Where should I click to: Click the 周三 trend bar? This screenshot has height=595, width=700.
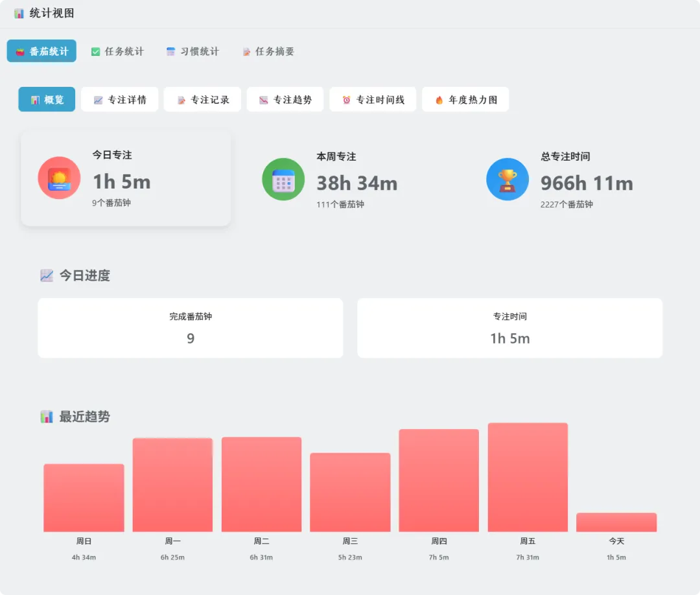tap(351, 493)
